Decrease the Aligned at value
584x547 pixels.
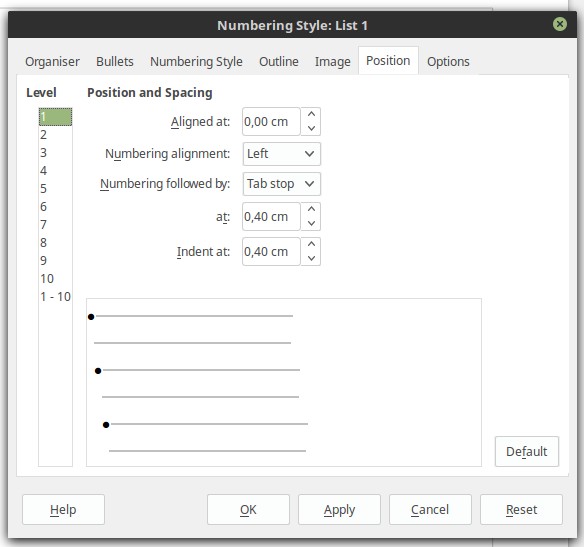[x=311, y=128]
